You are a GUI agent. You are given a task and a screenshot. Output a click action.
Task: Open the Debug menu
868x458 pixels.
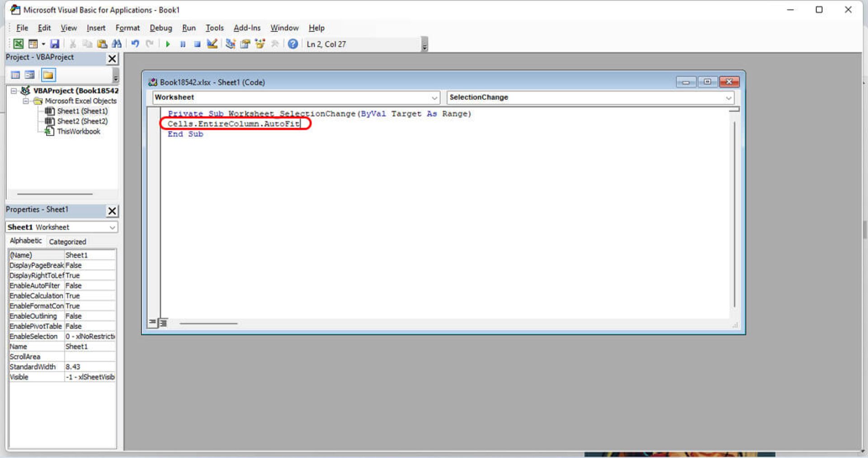coord(160,28)
